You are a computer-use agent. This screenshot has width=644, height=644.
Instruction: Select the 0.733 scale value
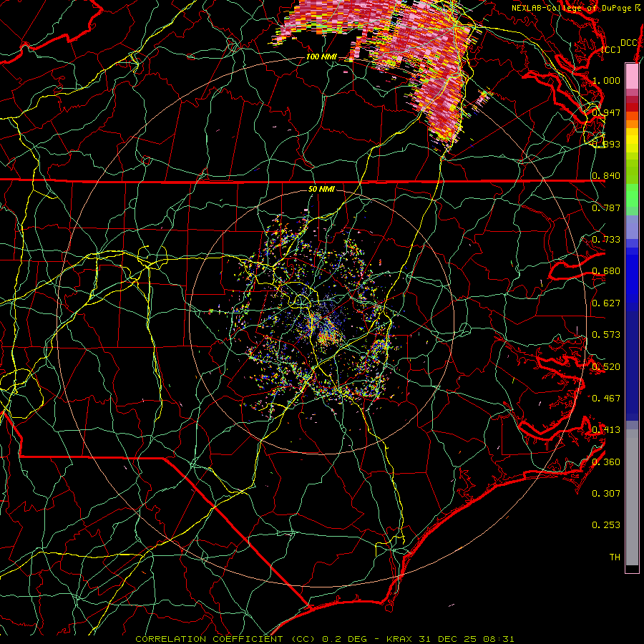coord(606,240)
